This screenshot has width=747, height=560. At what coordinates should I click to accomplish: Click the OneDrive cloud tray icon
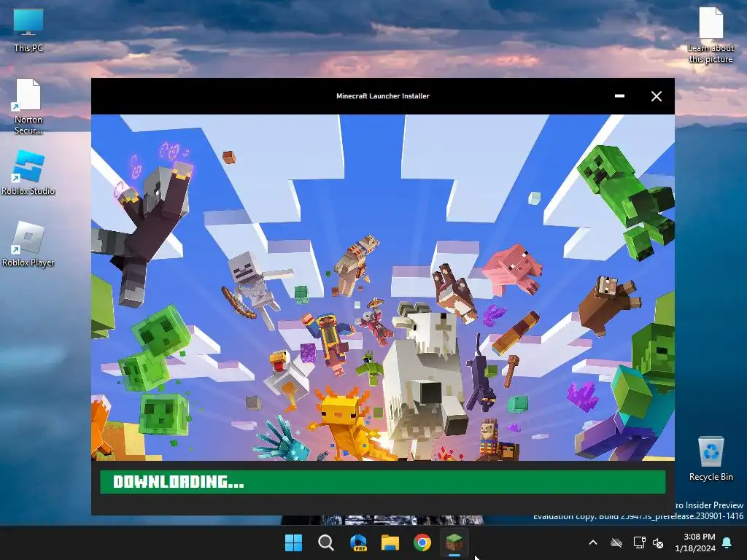tap(616, 542)
